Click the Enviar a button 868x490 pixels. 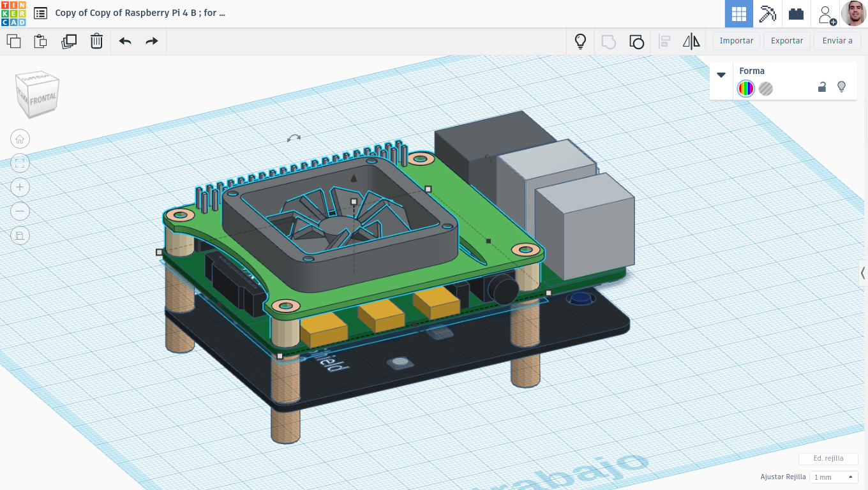[837, 41]
